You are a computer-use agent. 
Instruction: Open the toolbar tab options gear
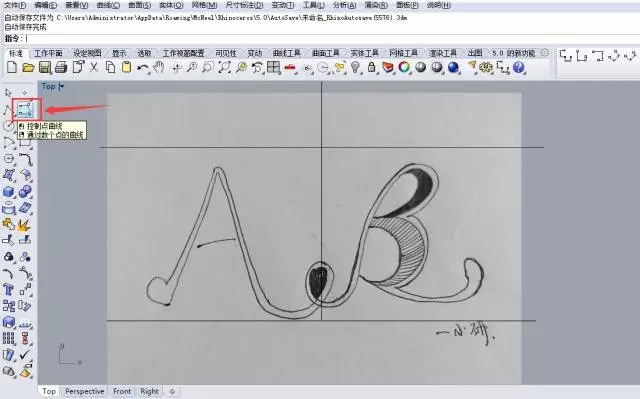click(x=544, y=53)
